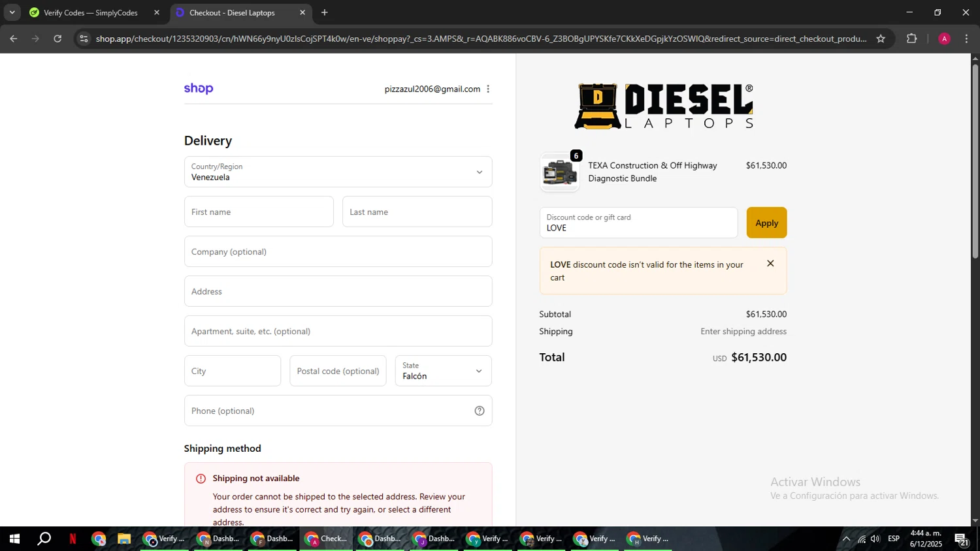This screenshot has width=980, height=551.
Task: Open the Windows notification center
Action: click(962, 539)
